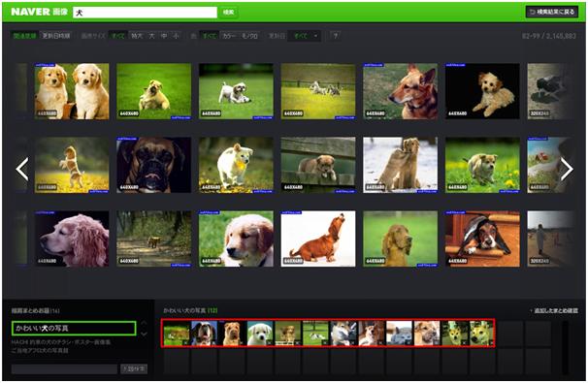Image resolution: width=588 pixels, height=383 pixels.
Task: Open the German shepherd profile image
Action: point(400,91)
